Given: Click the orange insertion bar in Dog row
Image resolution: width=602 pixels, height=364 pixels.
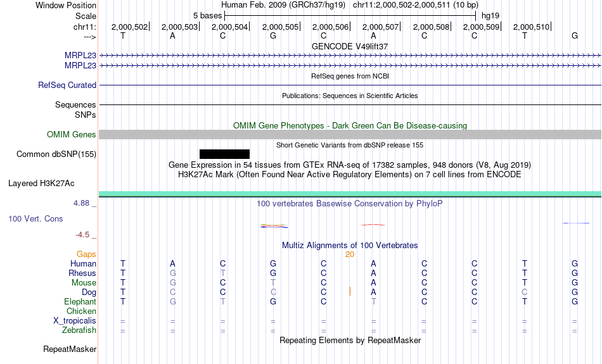Looking at the screenshot, I should 350,291.
